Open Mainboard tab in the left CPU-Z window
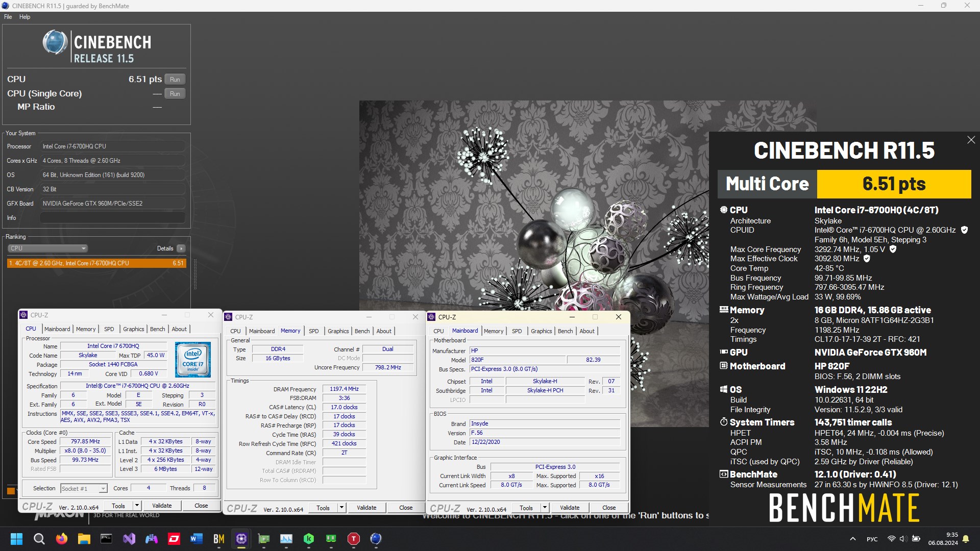This screenshot has height=551, width=980. pos(57,329)
